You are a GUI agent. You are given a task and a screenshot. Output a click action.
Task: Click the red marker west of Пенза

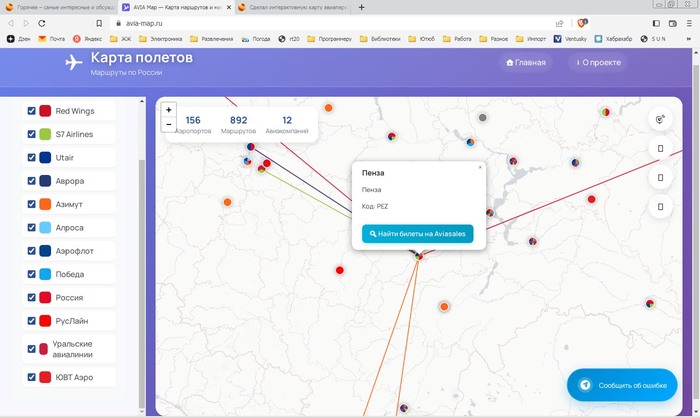(340, 270)
